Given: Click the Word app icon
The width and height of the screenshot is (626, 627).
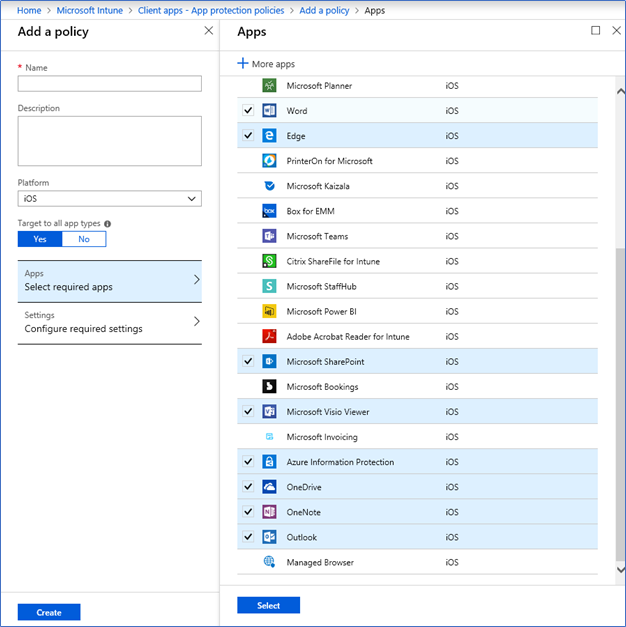Looking at the screenshot, I should click(269, 110).
